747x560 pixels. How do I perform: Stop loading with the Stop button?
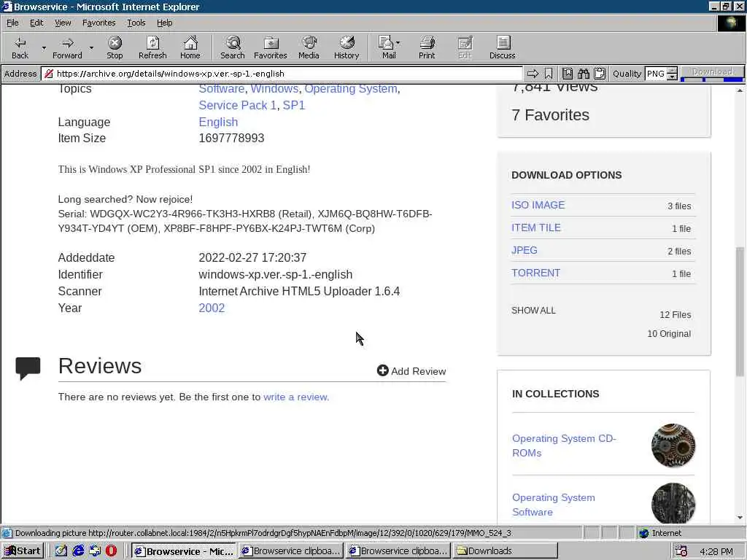115,47
